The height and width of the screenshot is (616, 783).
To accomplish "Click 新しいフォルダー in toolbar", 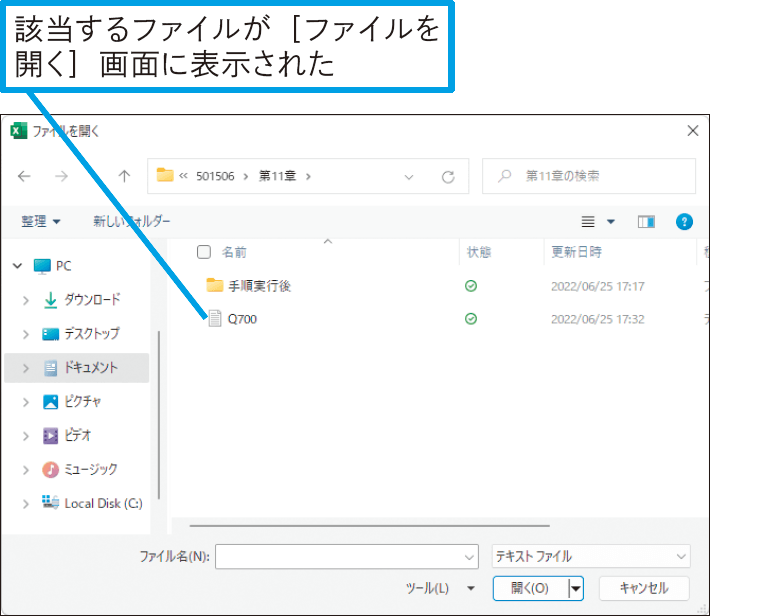I will point(132,221).
